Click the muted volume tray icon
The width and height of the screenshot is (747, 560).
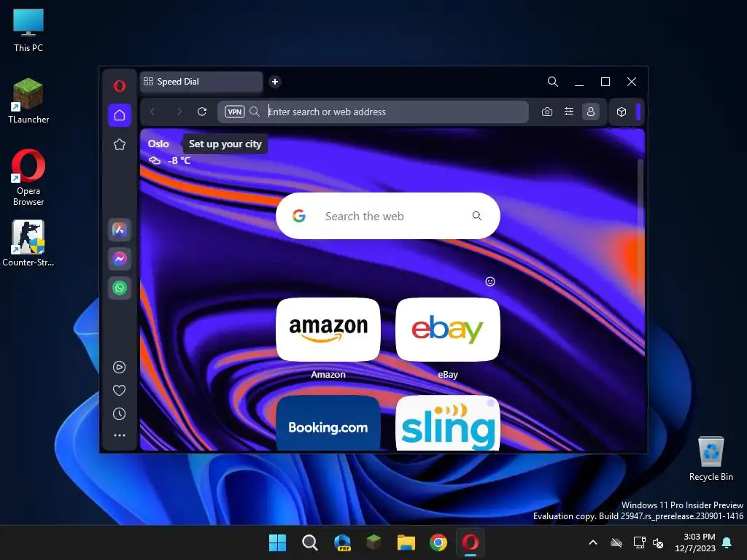tap(658, 542)
